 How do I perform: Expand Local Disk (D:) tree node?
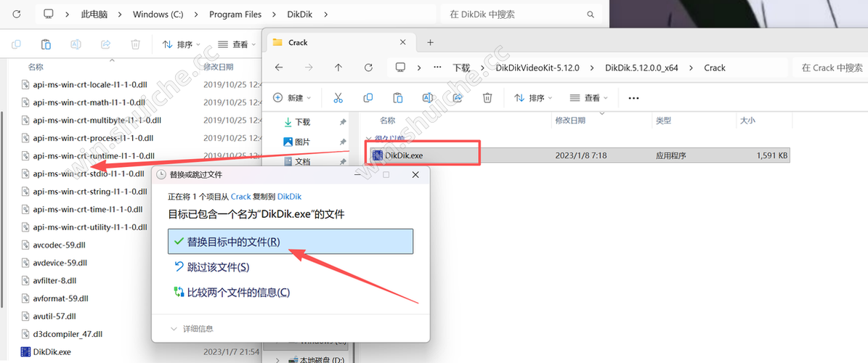click(277, 360)
